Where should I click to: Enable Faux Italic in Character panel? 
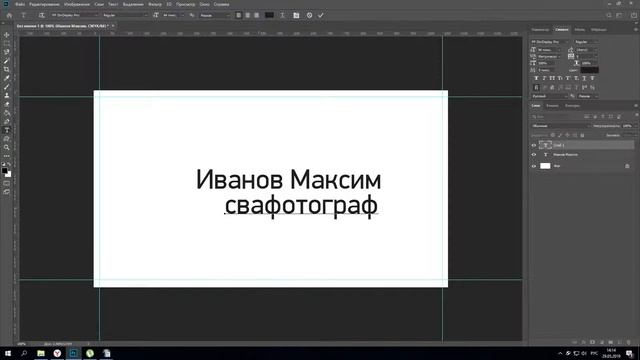coord(544,78)
